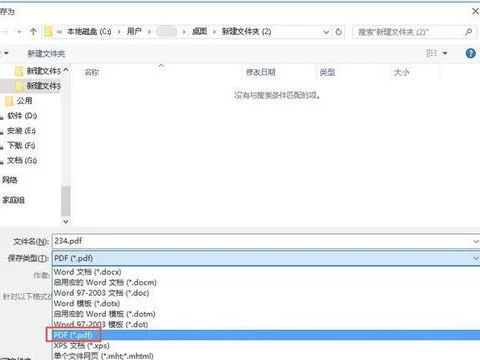Choose 启用宏的 Word 文档 (*.docm)

coord(266,282)
